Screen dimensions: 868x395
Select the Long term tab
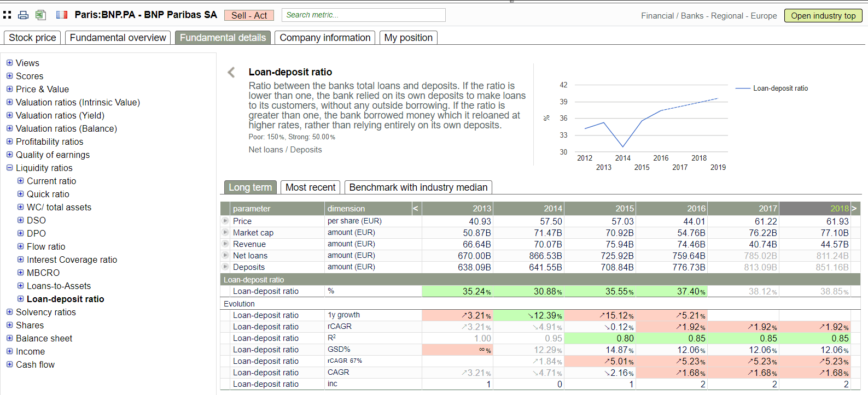point(250,187)
